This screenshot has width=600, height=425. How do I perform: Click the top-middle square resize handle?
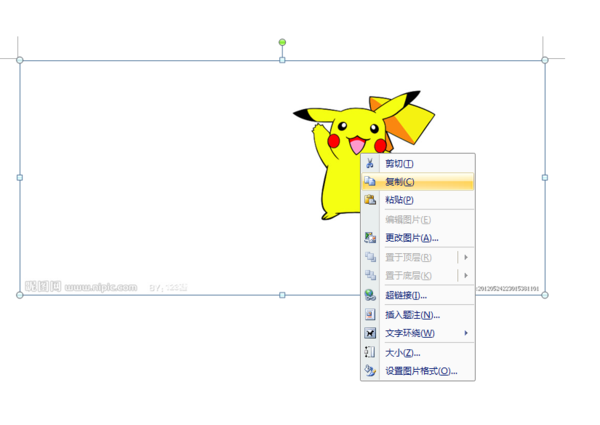click(282, 60)
